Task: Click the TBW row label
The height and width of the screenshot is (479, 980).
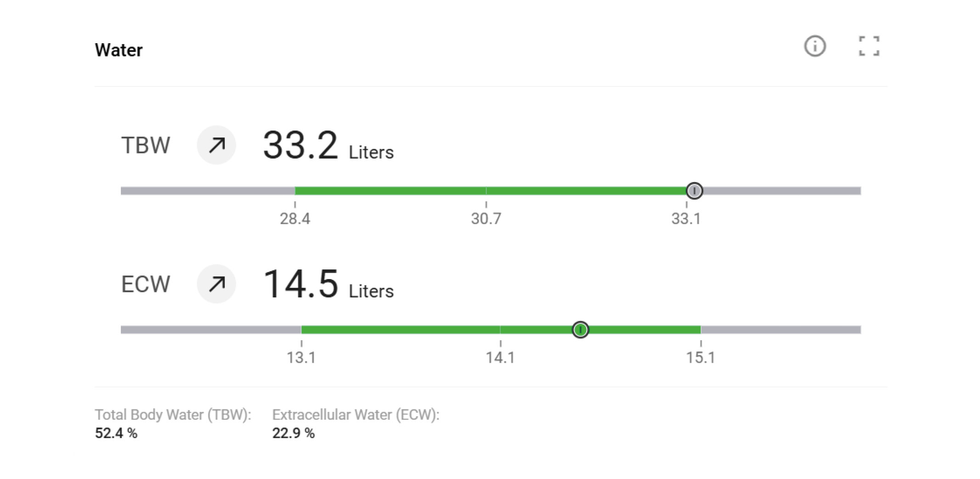Action: tap(146, 146)
